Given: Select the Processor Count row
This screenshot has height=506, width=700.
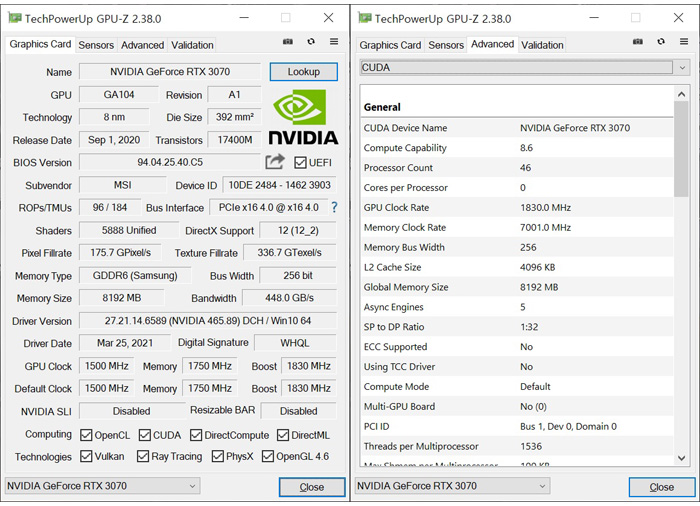Looking at the screenshot, I should click(x=517, y=168).
